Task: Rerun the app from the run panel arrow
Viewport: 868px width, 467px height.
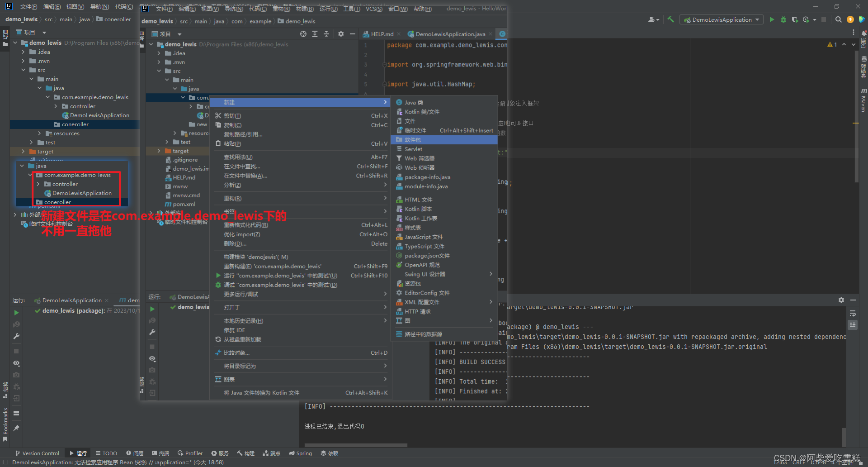Action: 16,312
